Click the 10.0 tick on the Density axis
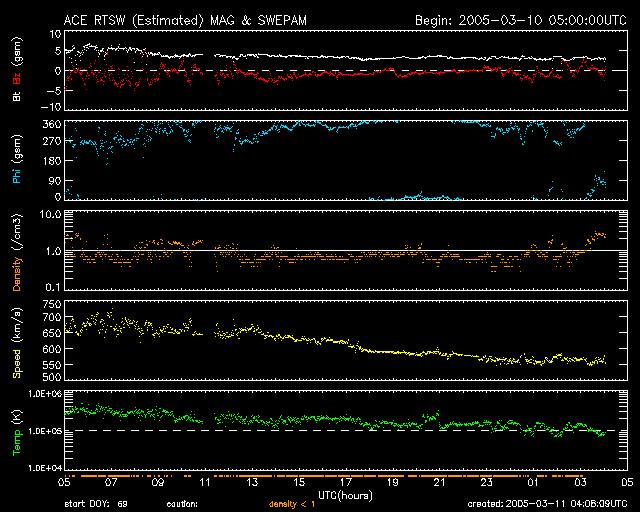640x512 pixels. pyautogui.click(x=51, y=215)
